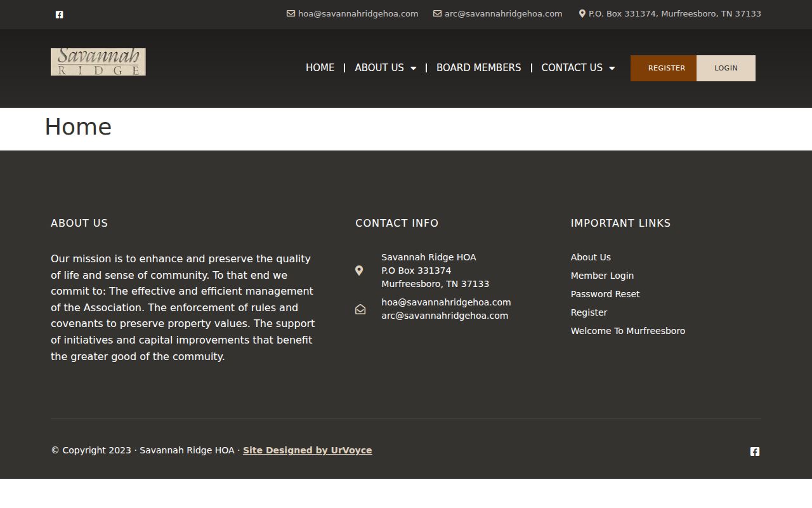
Task: Click the Home page heading
Action: (78, 127)
